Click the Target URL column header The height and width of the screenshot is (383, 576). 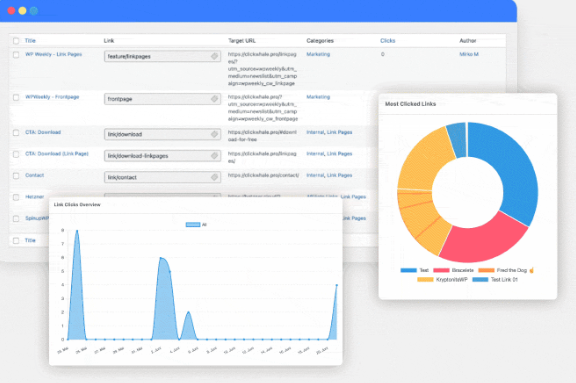[x=242, y=41]
